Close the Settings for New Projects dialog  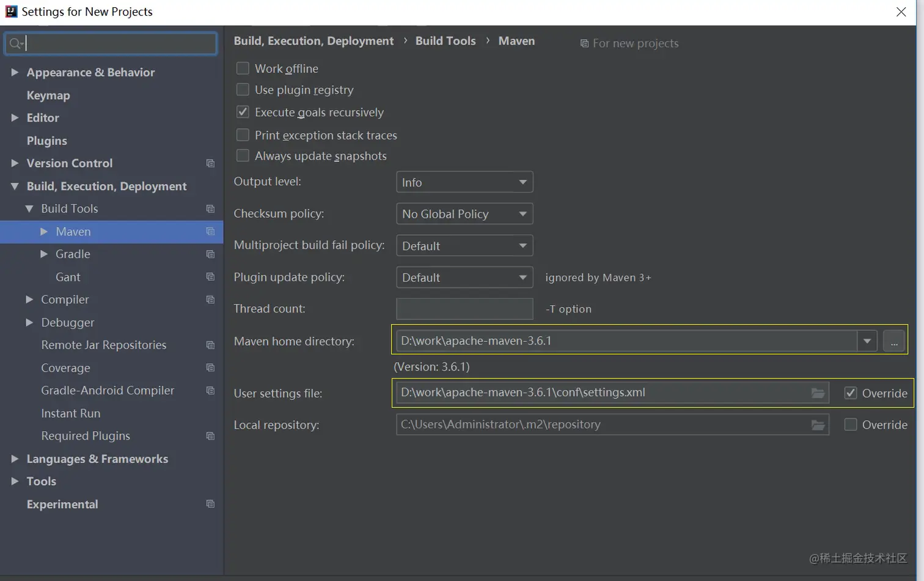[901, 12]
